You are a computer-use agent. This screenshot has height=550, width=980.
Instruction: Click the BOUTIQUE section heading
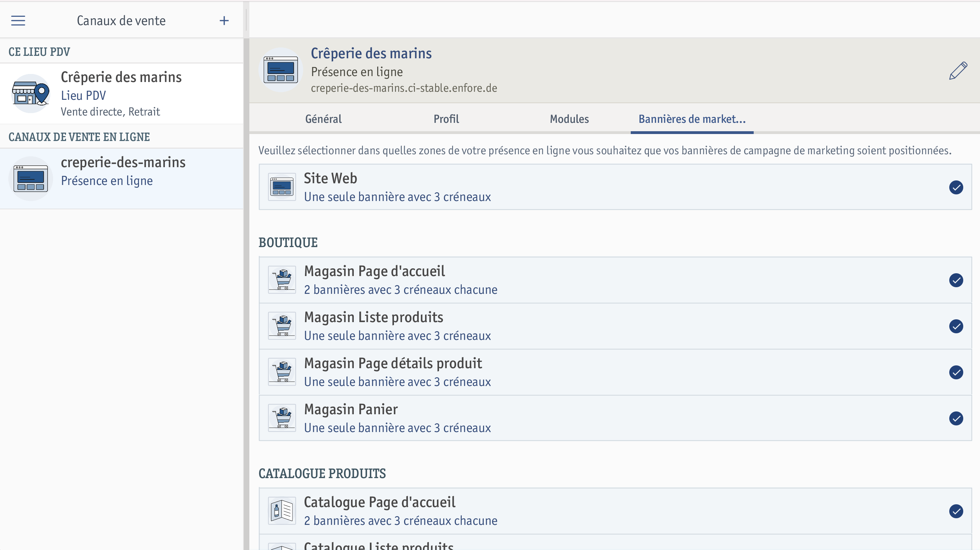click(288, 243)
